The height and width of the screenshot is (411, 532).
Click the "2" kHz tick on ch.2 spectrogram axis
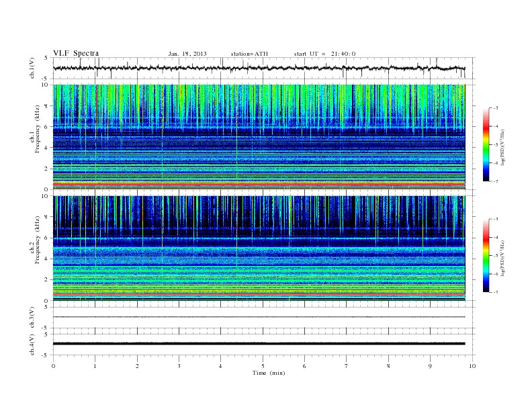[x=46, y=280]
